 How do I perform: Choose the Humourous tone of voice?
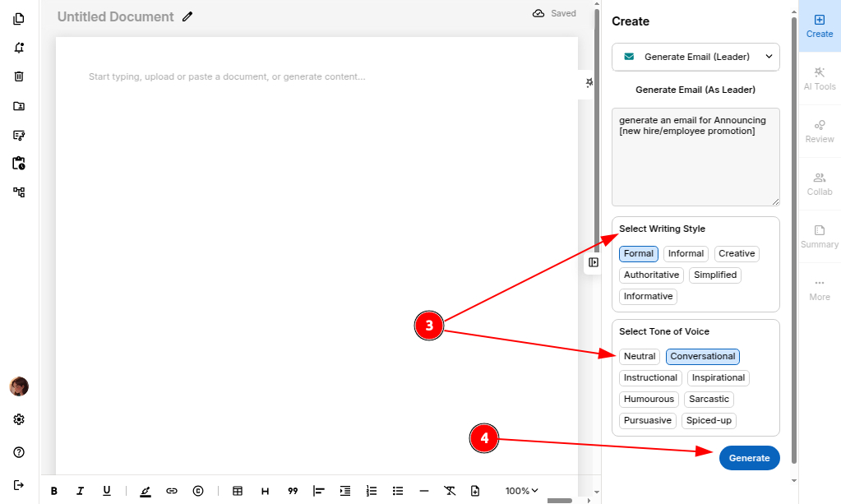(649, 399)
